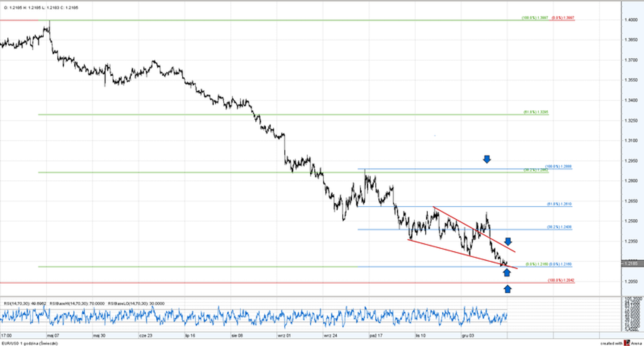Select the current price tag 1.2185 on axis
The height and width of the screenshot is (346, 644).
(x=632, y=263)
